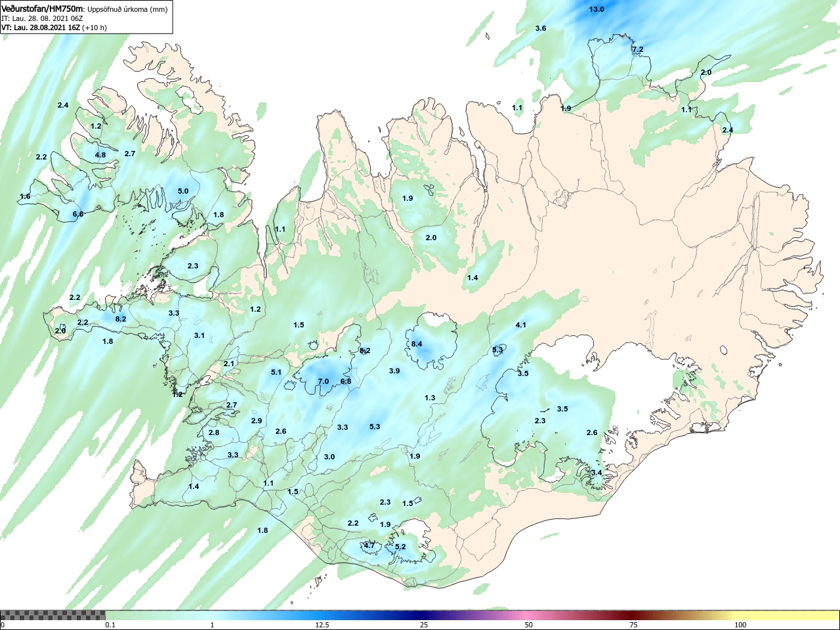Pick the 4.8 value in the Westfjords
Viewport: 840px width, 630px height.
point(100,156)
